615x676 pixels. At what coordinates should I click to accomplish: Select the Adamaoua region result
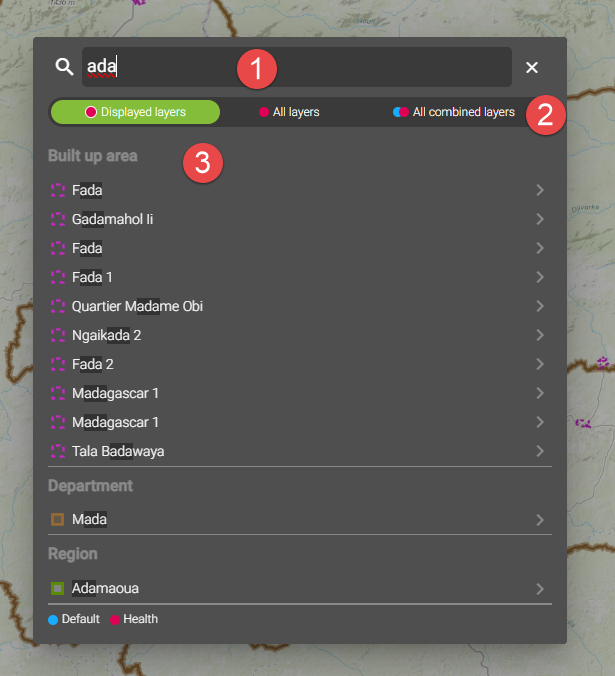300,588
